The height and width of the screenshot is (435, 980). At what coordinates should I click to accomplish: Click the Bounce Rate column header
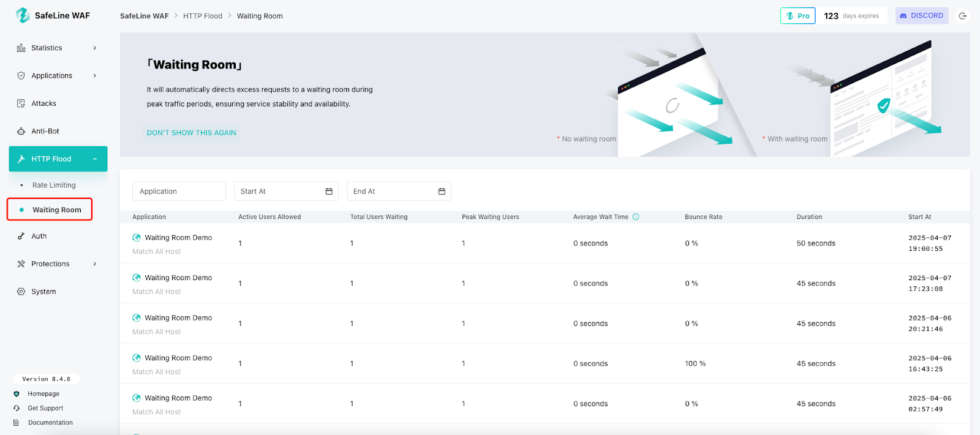tap(703, 217)
